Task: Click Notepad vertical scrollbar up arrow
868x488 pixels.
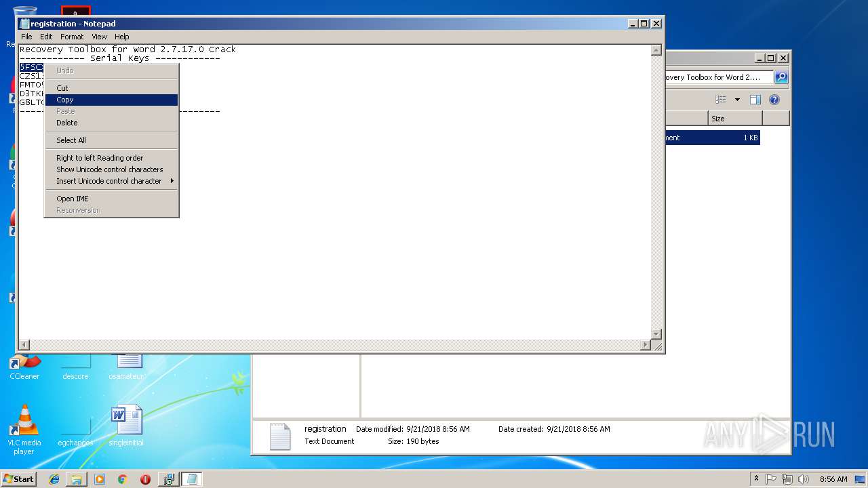Action: (x=656, y=50)
